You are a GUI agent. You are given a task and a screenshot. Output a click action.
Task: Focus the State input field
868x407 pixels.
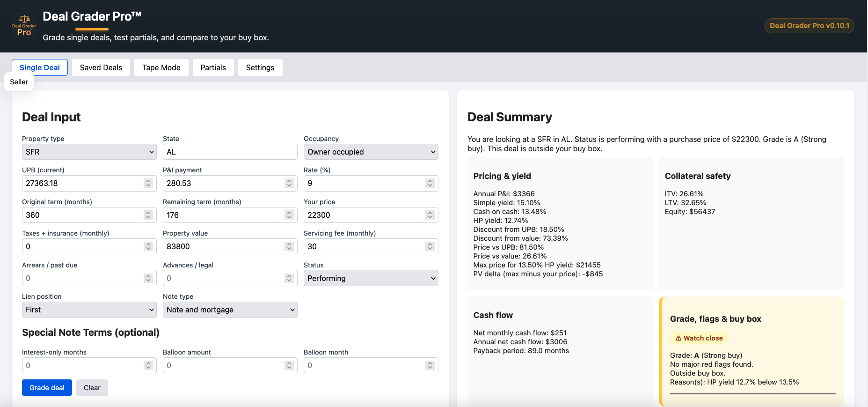click(230, 152)
